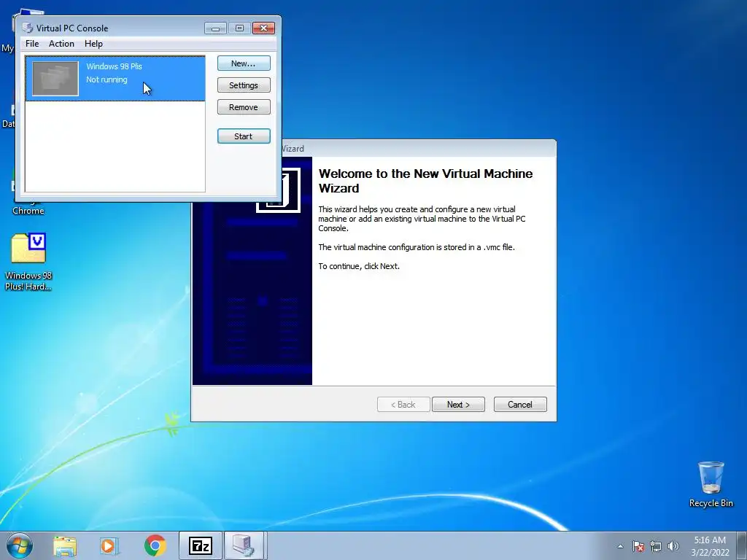Click the 'Not running' status text
Viewport: 747px width, 560px height.
107,79
